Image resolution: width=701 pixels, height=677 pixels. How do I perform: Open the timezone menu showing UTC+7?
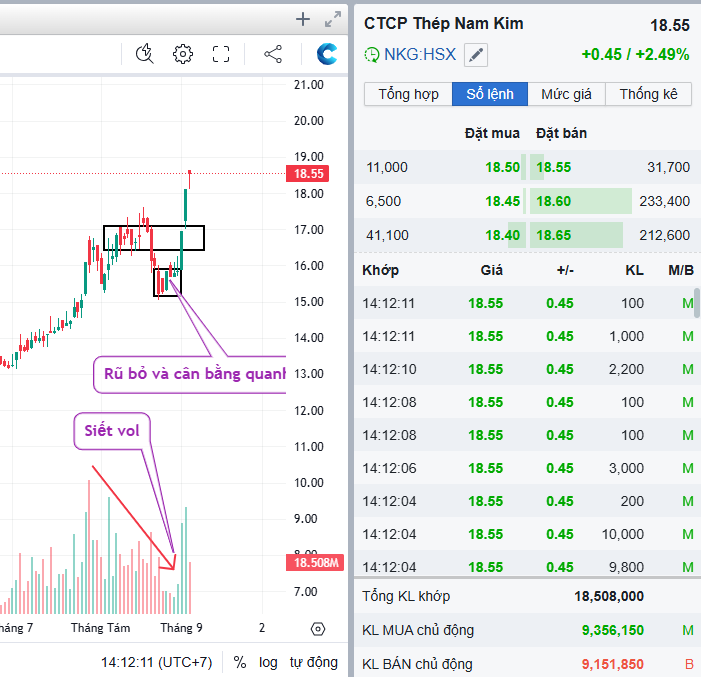pyautogui.click(x=156, y=662)
